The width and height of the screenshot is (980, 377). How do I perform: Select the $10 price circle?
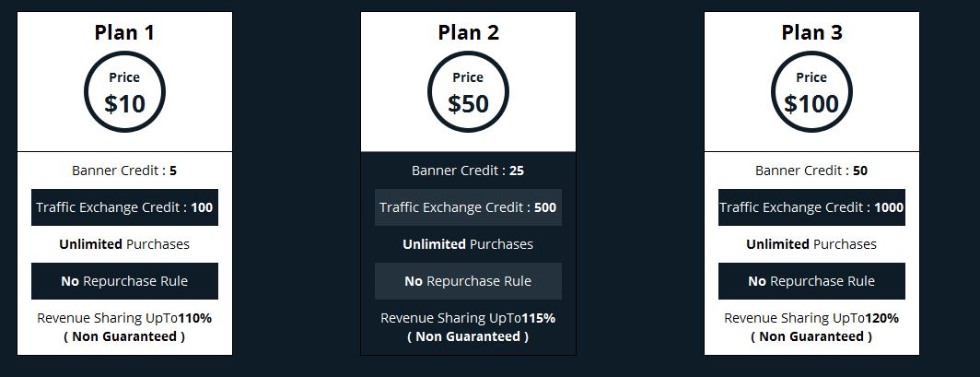pyautogui.click(x=124, y=92)
